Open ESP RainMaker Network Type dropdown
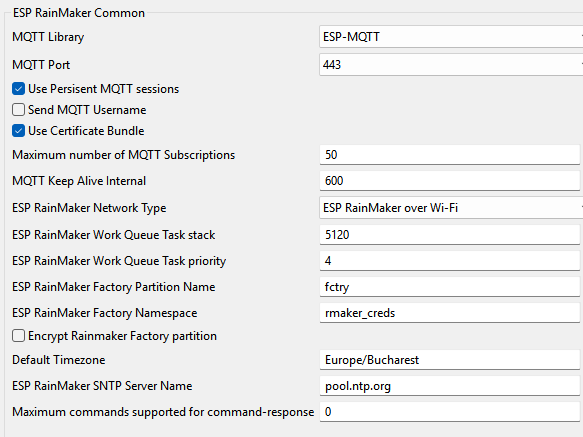This screenshot has height=437, width=583. point(451,208)
